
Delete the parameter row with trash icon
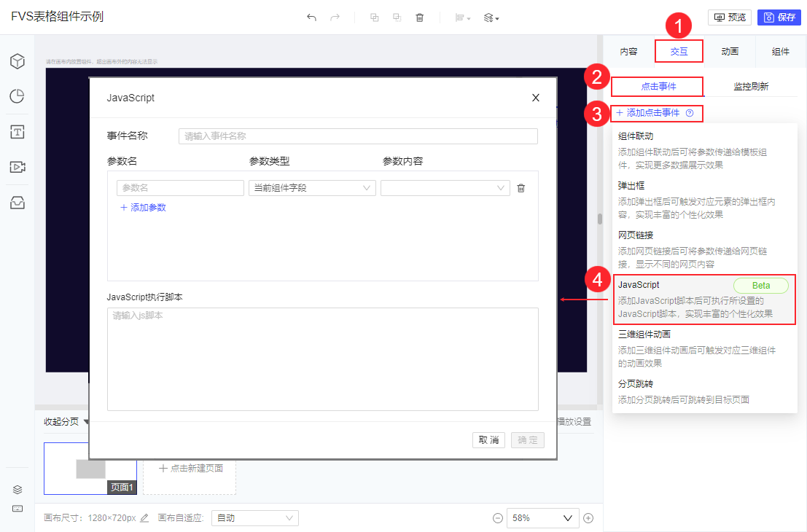pos(521,188)
